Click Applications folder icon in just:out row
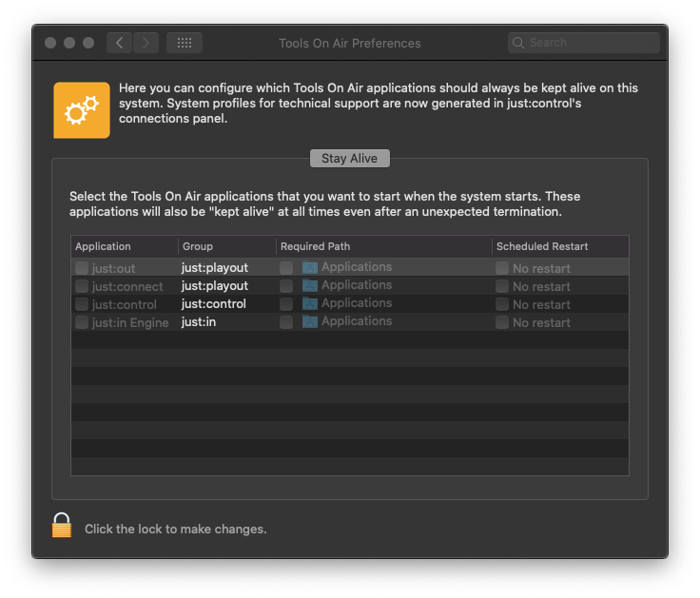The image size is (700, 598). [310, 268]
